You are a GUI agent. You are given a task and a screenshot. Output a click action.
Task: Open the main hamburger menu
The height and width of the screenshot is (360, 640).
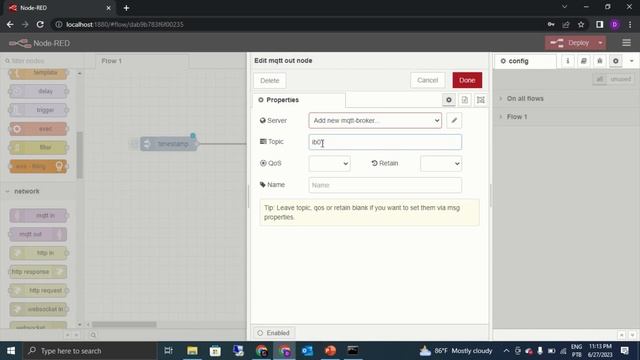coord(626,43)
